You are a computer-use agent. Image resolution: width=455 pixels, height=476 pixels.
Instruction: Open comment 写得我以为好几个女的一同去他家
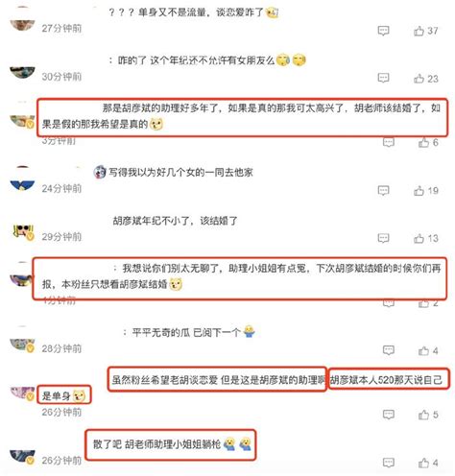(180, 173)
